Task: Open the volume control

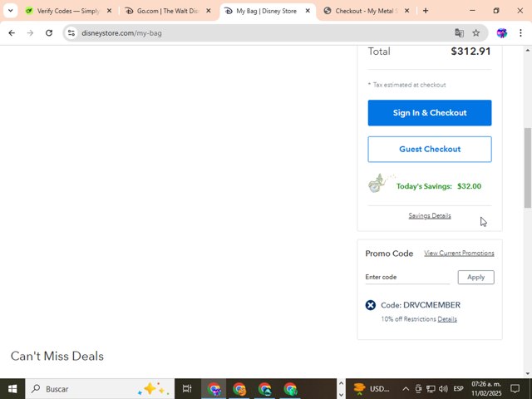Action: pyautogui.click(x=443, y=389)
